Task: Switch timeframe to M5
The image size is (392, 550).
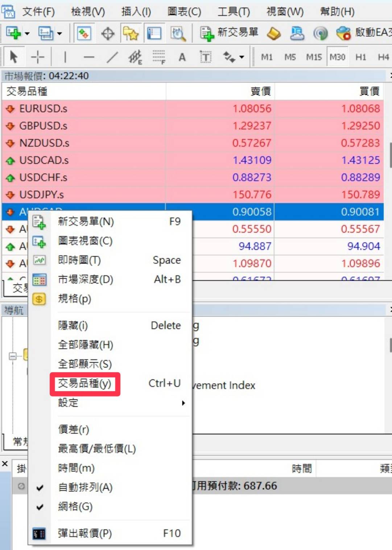Action: click(x=290, y=57)
